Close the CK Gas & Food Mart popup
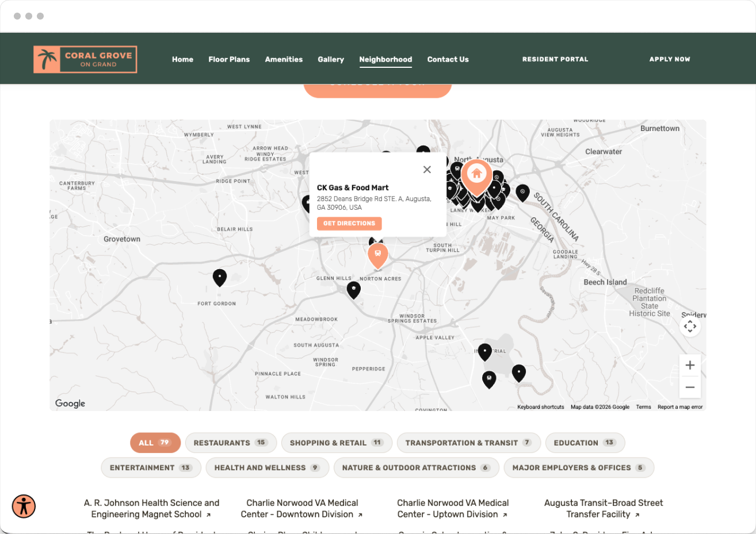This screenshot has width=756, height=534. pos(427,170)
